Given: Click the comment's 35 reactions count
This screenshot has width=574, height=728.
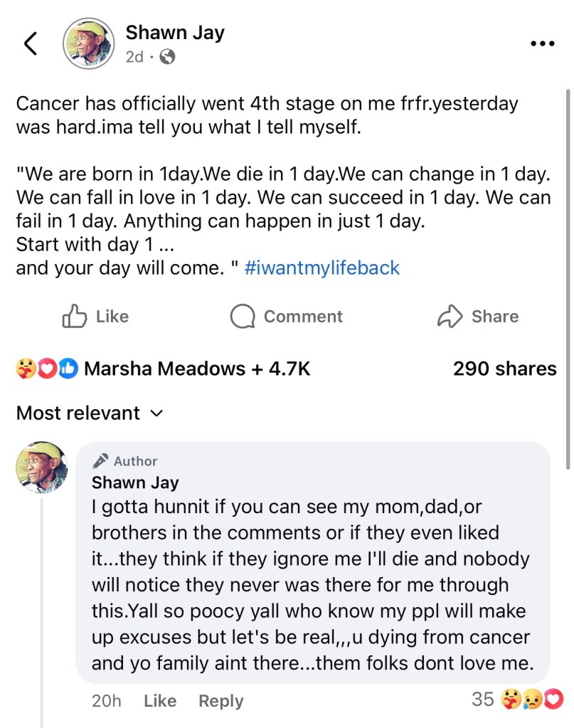Looking at the screenshot, I should 482,700.
